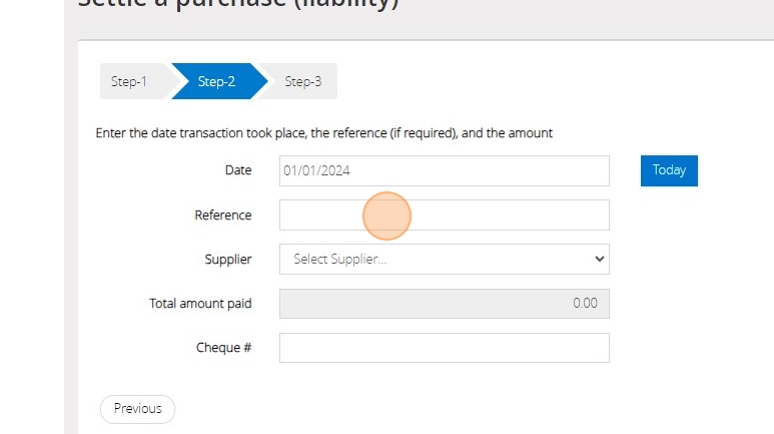This screenshot has height=434, width=774.
Task: Click the Date field showing 01/01/2024
Action: point(444,171)
